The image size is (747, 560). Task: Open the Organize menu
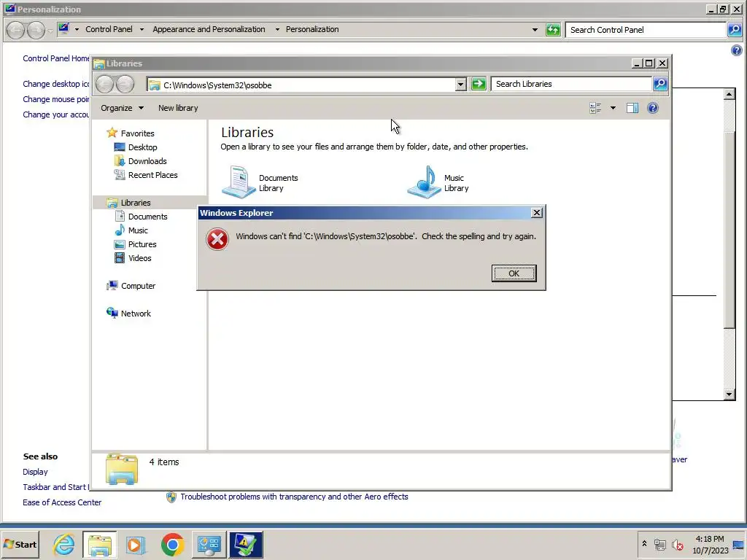[x=122, y=108]
